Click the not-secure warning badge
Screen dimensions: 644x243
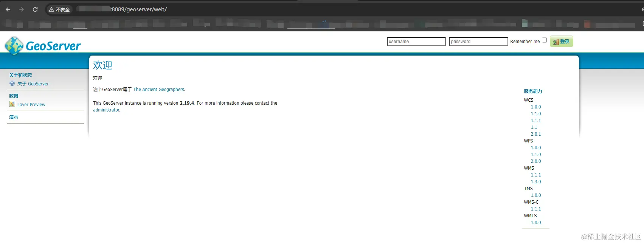click(59, 9)
